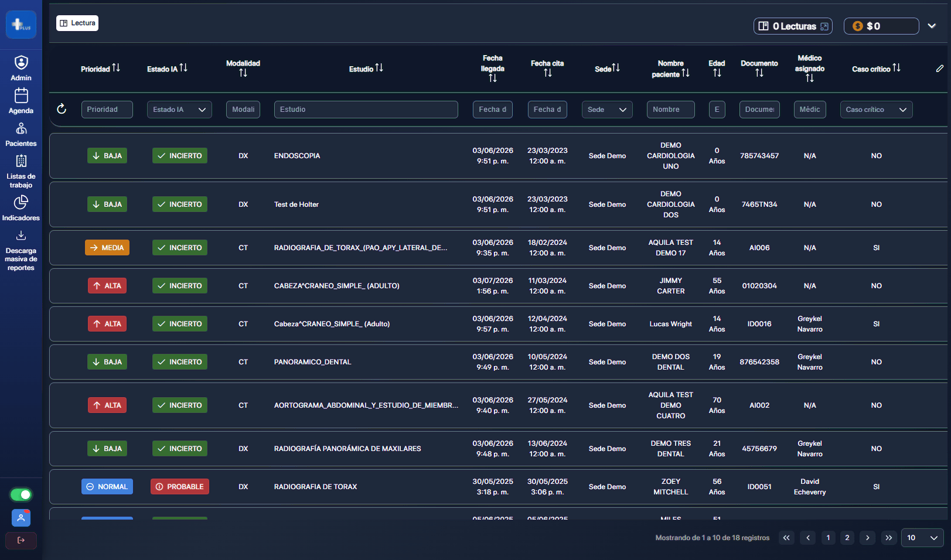Go to the previous page
The image size is (951, 560).
pos(808,538)
